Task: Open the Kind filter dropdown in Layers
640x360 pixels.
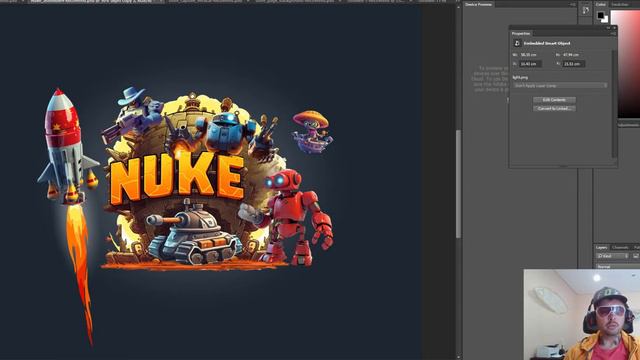Action: 612,256
